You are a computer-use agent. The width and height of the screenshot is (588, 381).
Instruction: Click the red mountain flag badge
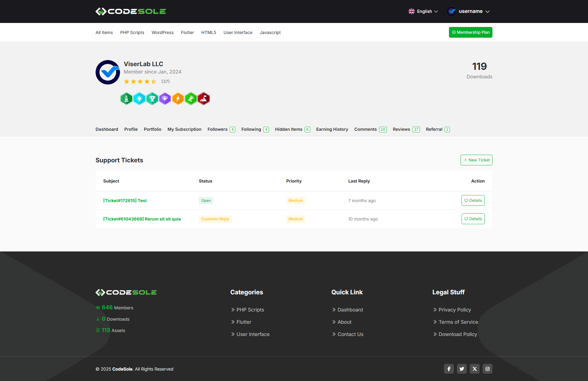(204, 99)
